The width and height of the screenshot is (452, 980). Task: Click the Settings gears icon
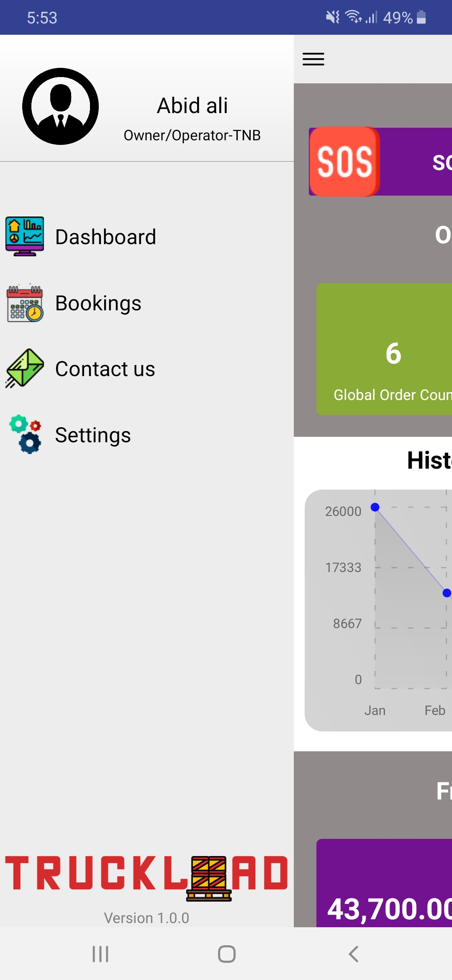coord(25,435)
